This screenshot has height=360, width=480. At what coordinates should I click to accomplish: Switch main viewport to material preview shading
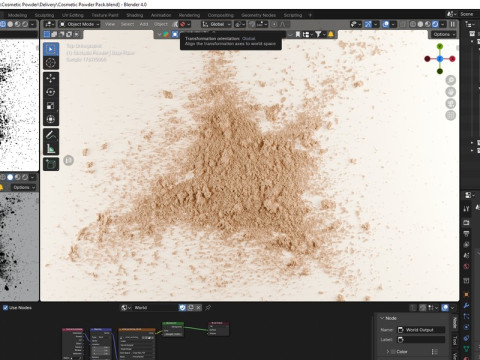428,24
